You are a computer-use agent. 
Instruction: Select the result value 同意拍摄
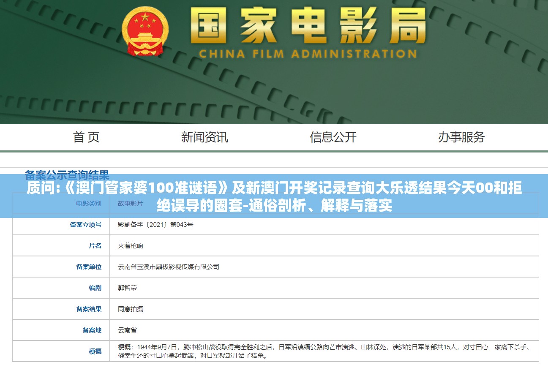pos(131,309)
